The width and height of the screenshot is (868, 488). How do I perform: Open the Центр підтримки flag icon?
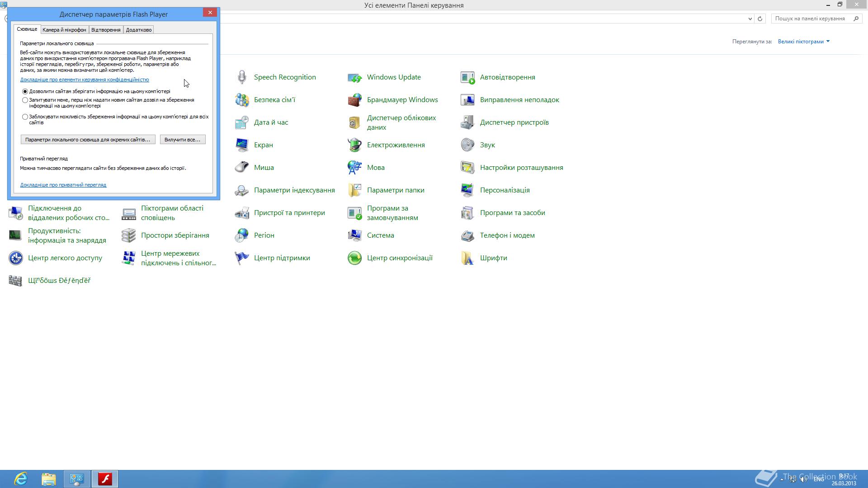[242, 258]
